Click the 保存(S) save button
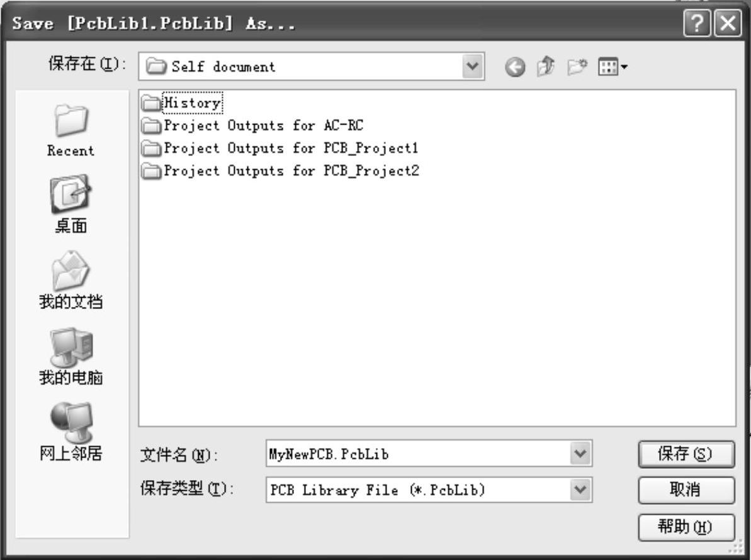 click(686, 454)
